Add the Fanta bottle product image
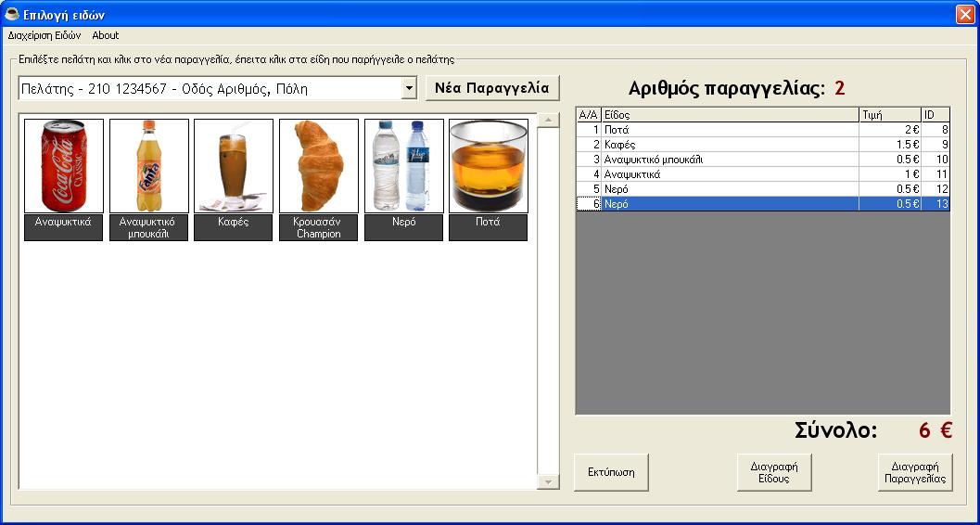980x525 pixels. 148,166
